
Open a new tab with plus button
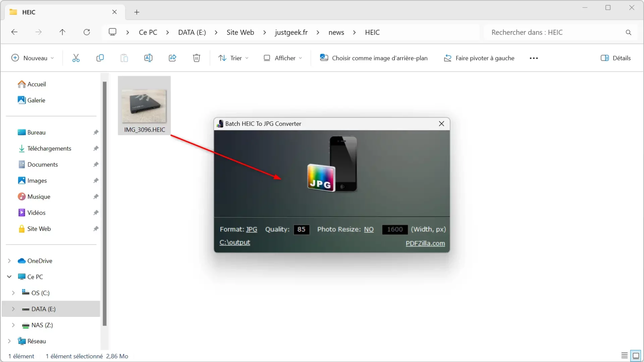point(137,12)
